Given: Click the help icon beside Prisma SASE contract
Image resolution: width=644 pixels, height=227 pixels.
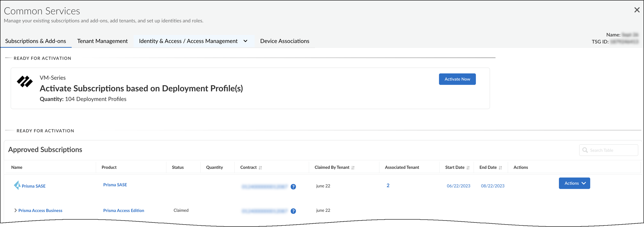Looking at the screenshot, I should coord(293,187).
